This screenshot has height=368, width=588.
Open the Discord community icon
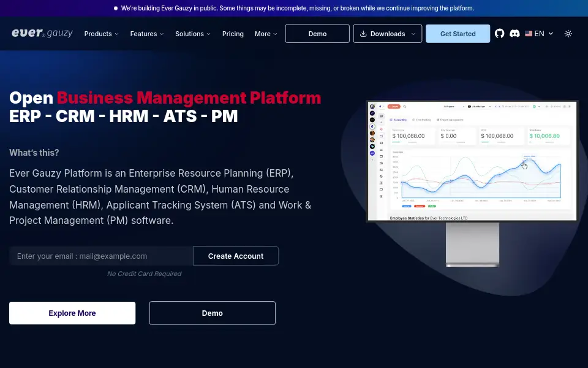click(x=514, y=33)
